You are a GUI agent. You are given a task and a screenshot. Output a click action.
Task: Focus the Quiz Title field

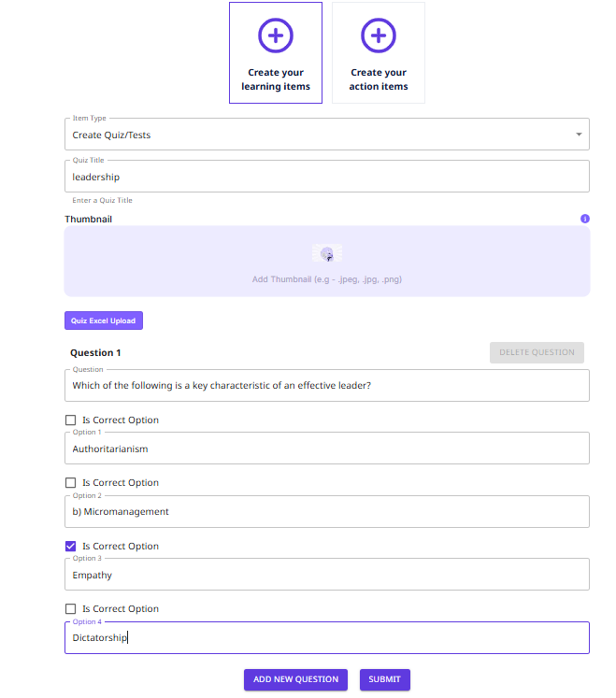click(x=326, y=177)
